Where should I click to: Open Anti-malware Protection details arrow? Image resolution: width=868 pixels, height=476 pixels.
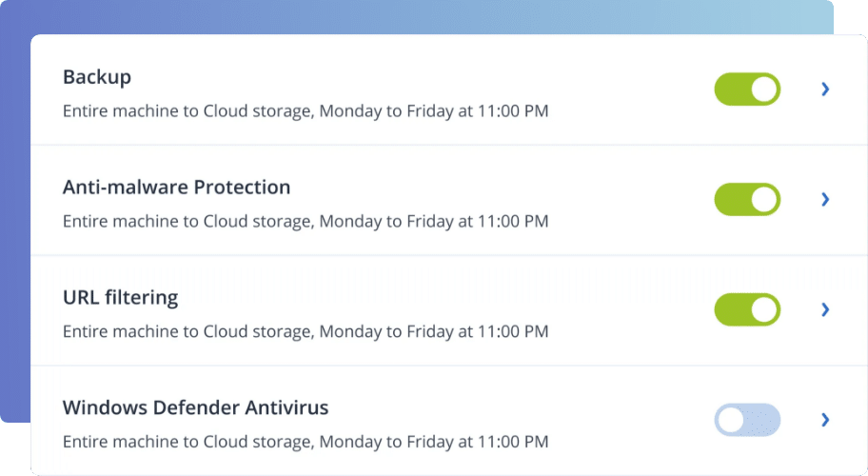click(x=825, y=200)
